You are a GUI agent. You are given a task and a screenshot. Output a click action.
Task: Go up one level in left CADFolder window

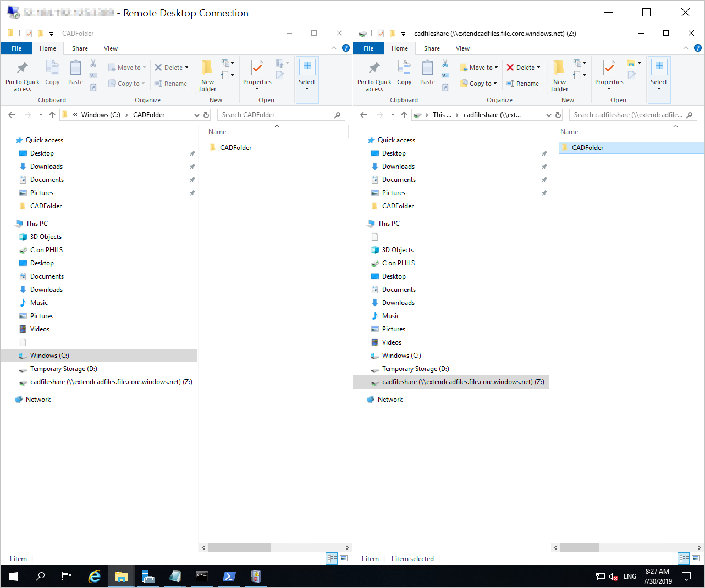[52, 115]
